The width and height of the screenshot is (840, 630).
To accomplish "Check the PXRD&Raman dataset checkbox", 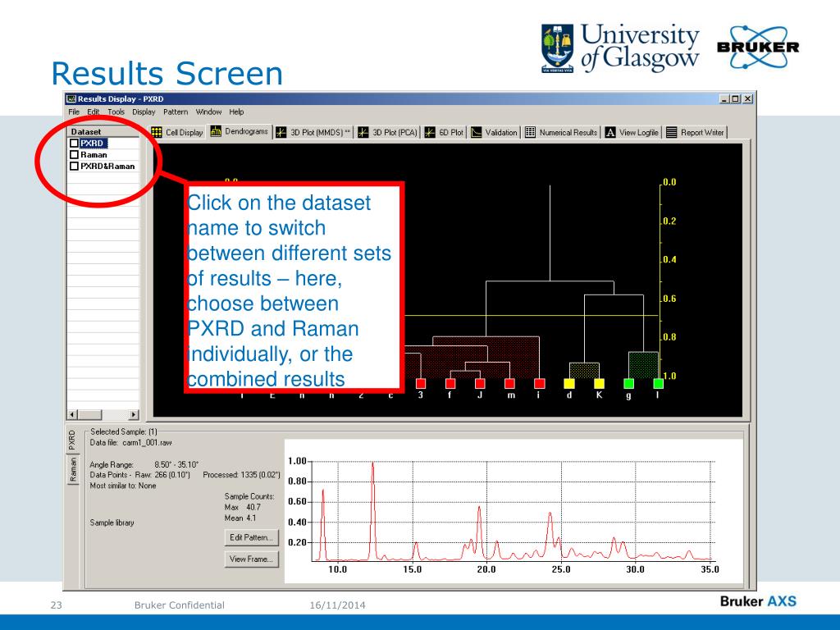I will [x=75, y=166].
